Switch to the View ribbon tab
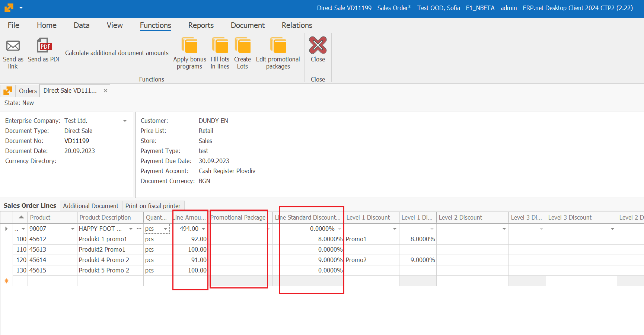 [115, 25]
